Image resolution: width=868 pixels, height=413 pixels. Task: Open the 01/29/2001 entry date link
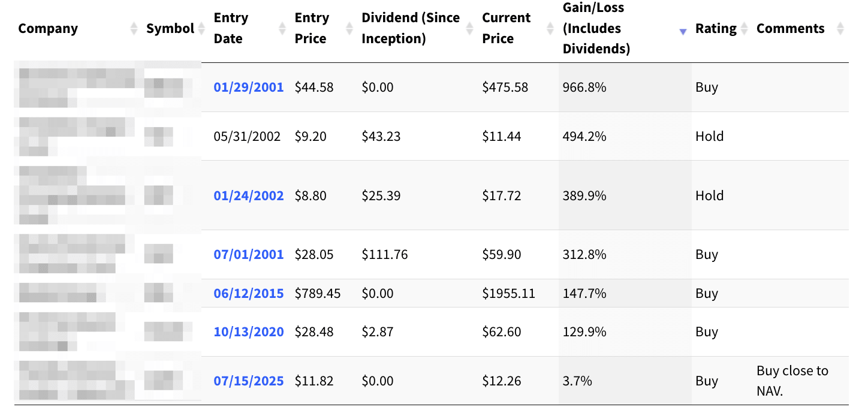[248, 88]
